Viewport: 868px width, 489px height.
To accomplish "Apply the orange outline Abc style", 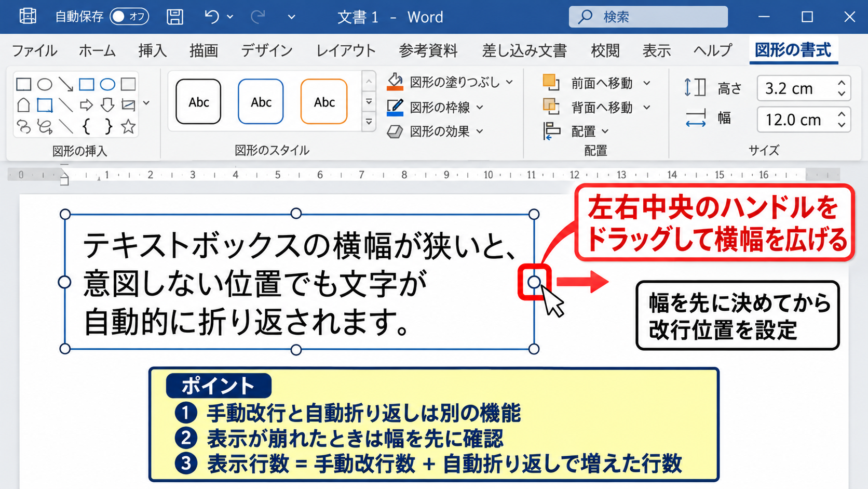I will point(324,101).
